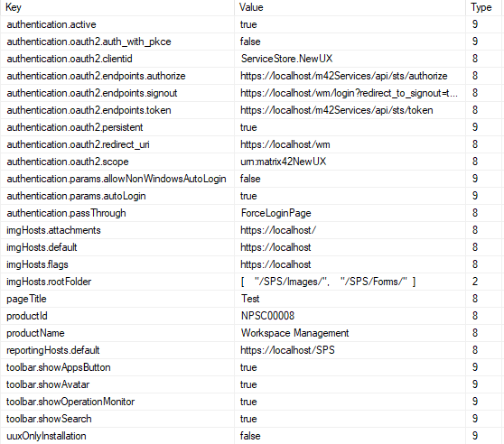The width and height of the screenshot is (504, 444).
Task: Click the https://localhost/wm value
Action: pos(285,144)
